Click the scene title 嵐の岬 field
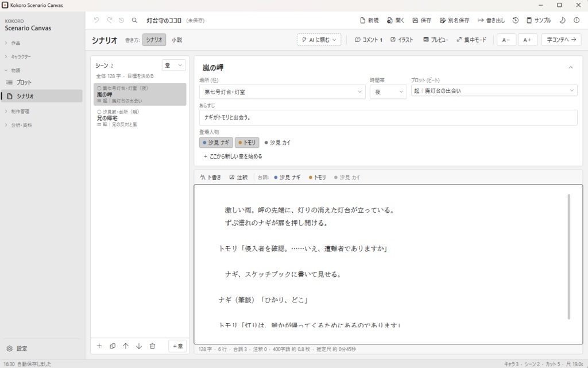Screen dimensions: 588x368 [x=213, y=68]
